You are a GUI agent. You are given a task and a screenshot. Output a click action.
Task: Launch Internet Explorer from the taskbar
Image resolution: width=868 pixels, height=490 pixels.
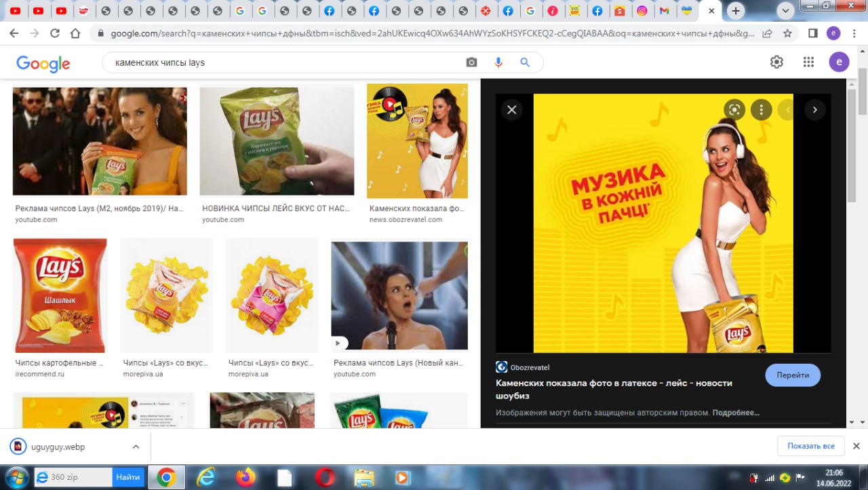[205, 478]
